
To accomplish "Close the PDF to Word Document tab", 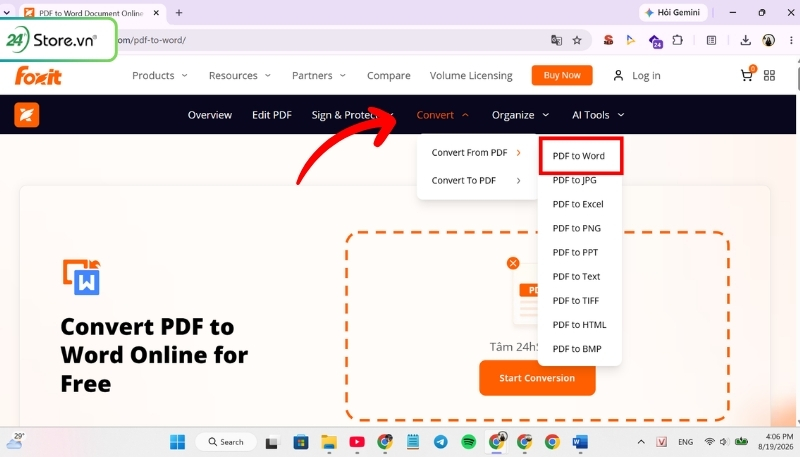I will 156,13.
